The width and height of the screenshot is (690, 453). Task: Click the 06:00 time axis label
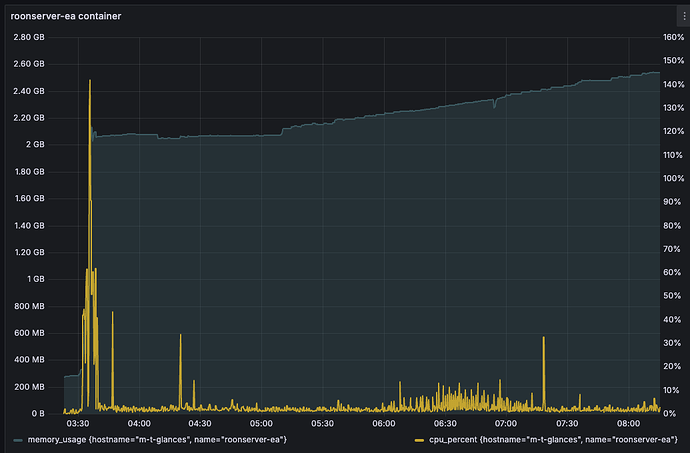coord(384,424)
